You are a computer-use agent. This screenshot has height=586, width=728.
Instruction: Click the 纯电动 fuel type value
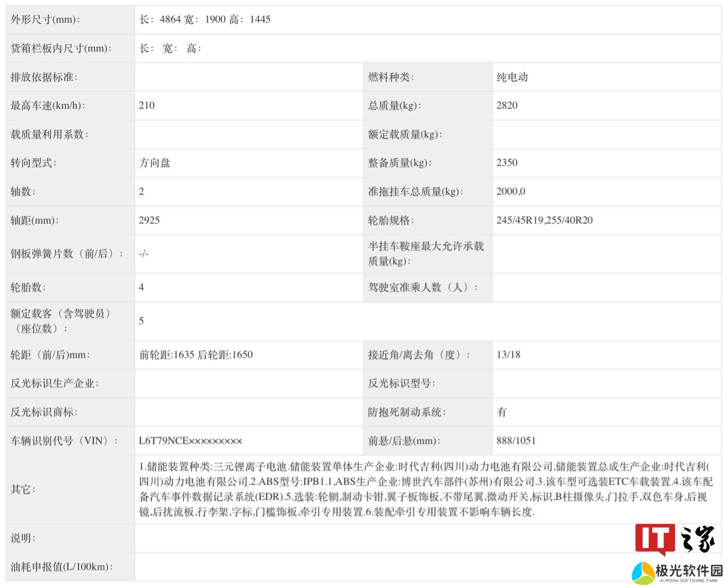coord(512,77)
